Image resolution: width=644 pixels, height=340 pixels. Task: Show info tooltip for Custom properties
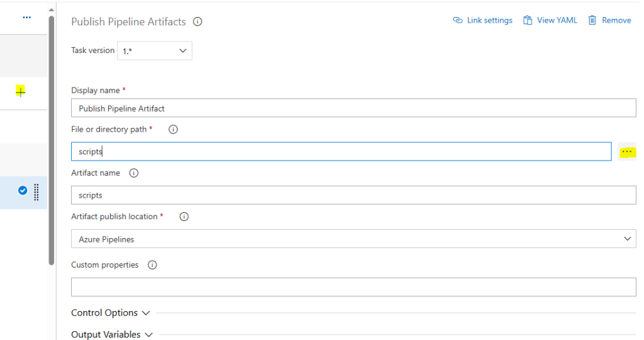[152, 265]
